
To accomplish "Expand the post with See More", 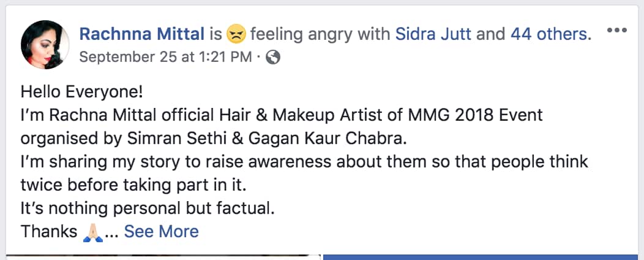I will [x=162, y=232].
